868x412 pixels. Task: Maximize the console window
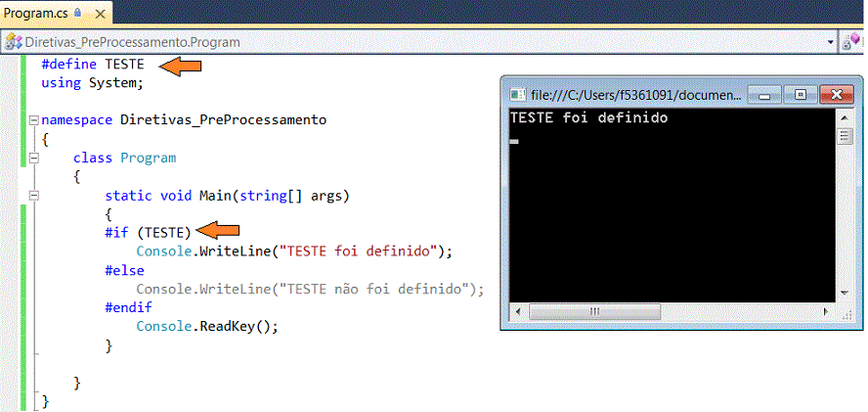801,95
